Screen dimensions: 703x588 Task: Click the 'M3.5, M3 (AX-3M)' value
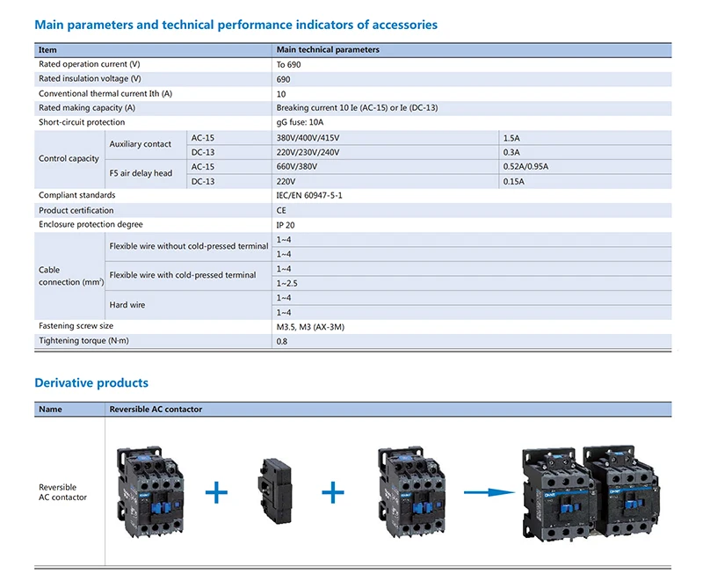(310, 327)
